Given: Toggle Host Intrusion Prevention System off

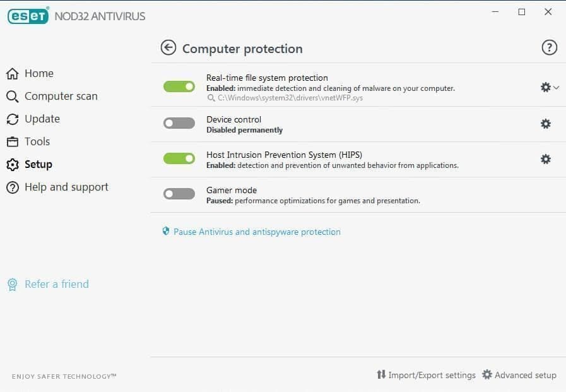Looking at the screenshot, I should (179, 158).
